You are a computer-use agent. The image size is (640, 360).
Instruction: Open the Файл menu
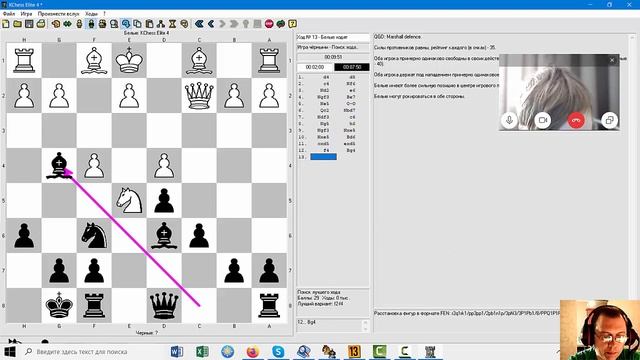9,13
